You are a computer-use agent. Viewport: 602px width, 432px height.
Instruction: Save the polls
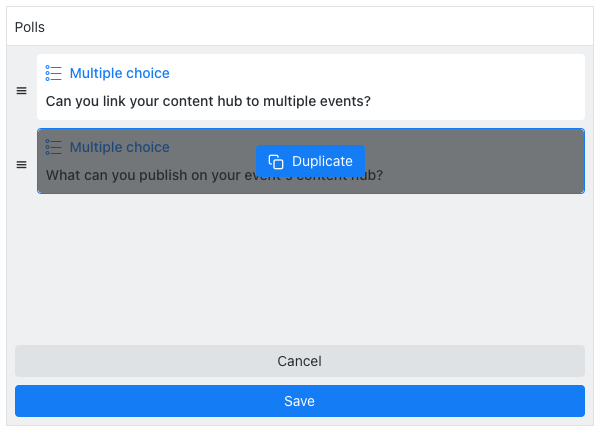click(x=300, y=401)
